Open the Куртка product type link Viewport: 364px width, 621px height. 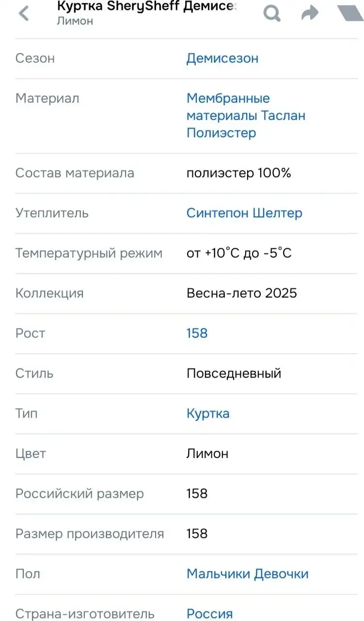[x=208, y=413]
